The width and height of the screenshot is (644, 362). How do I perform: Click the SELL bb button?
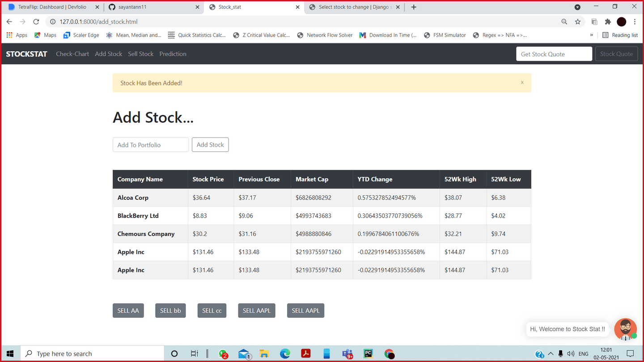170,311
